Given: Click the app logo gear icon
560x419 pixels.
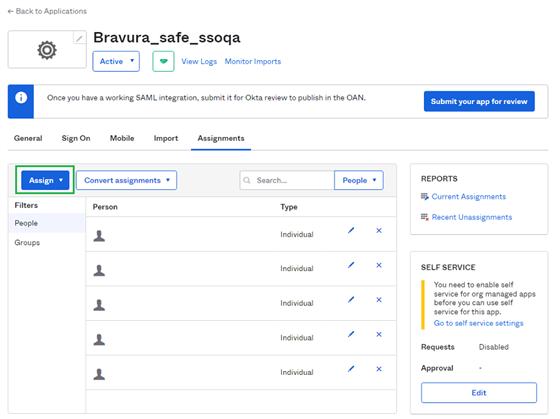Looking at the screenshot, I should tap(47, 50).
